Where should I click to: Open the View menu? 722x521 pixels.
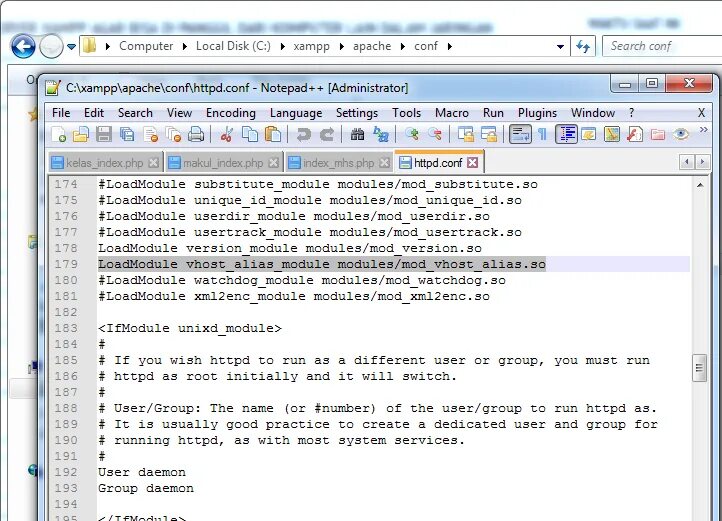coord(179,113)
